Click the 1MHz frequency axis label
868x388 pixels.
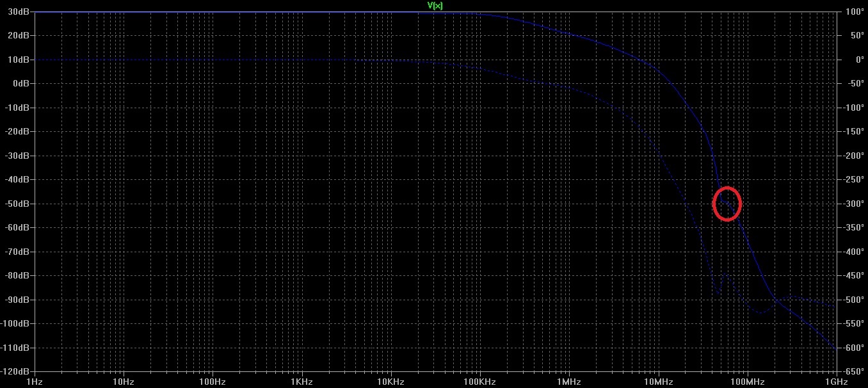click(569, 382)
